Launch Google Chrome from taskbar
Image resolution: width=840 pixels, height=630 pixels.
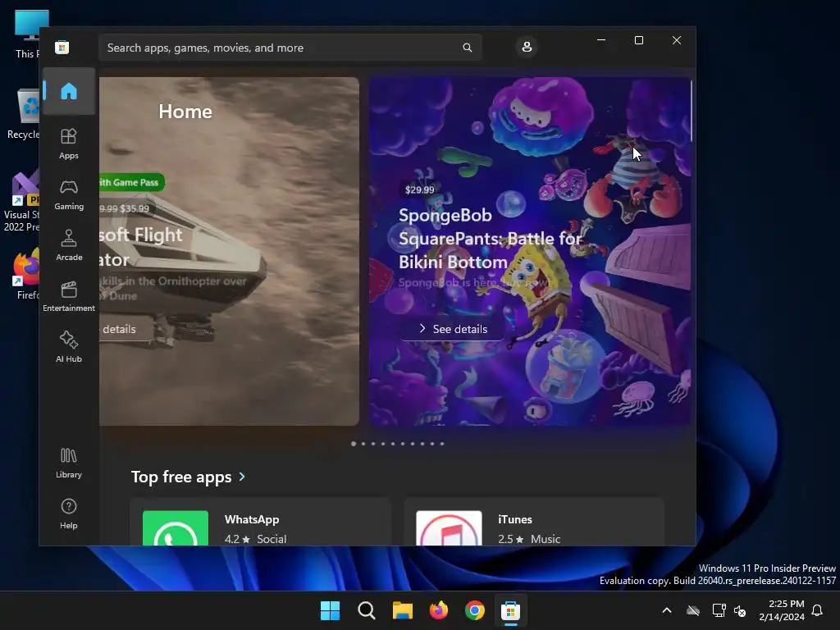[475, 610]
